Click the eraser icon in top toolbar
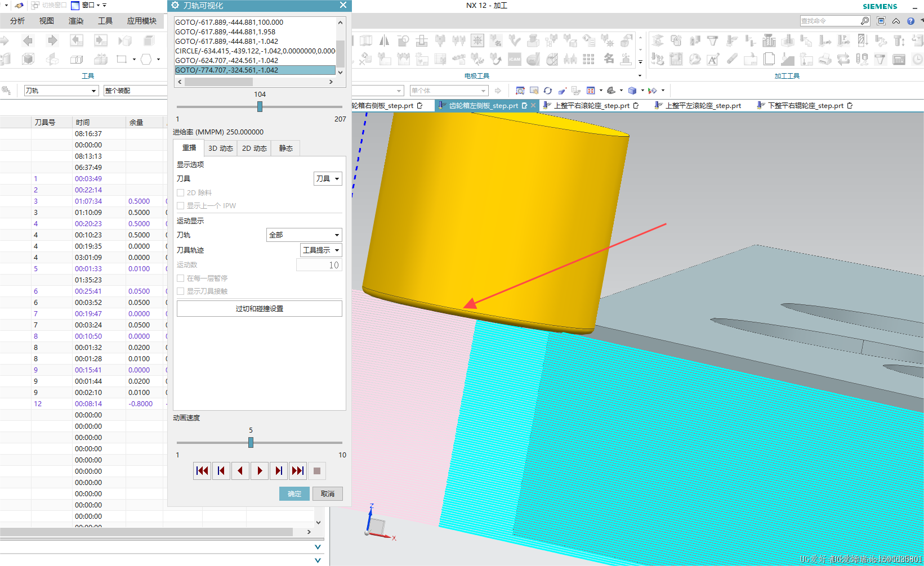The image size is (924, 566). (x=19, y=5)
